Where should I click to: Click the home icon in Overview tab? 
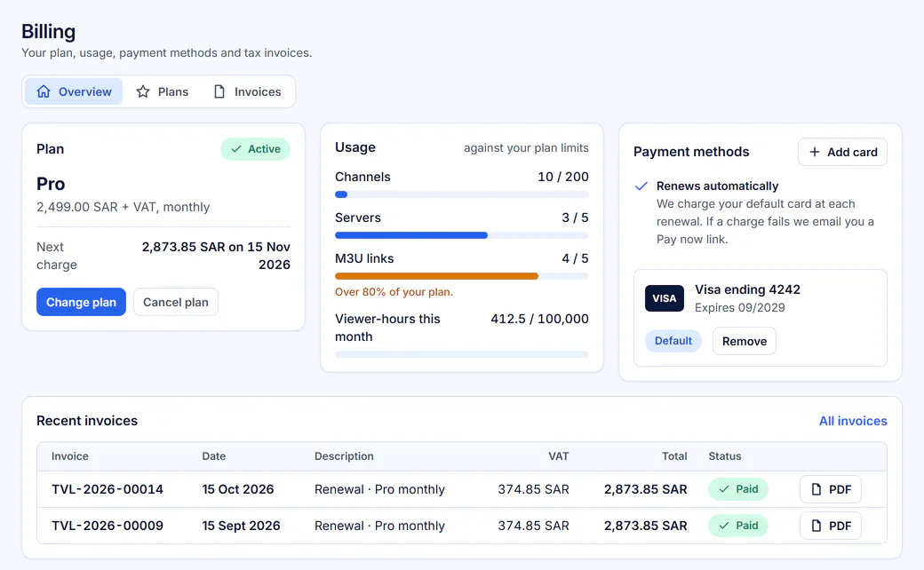44,91
